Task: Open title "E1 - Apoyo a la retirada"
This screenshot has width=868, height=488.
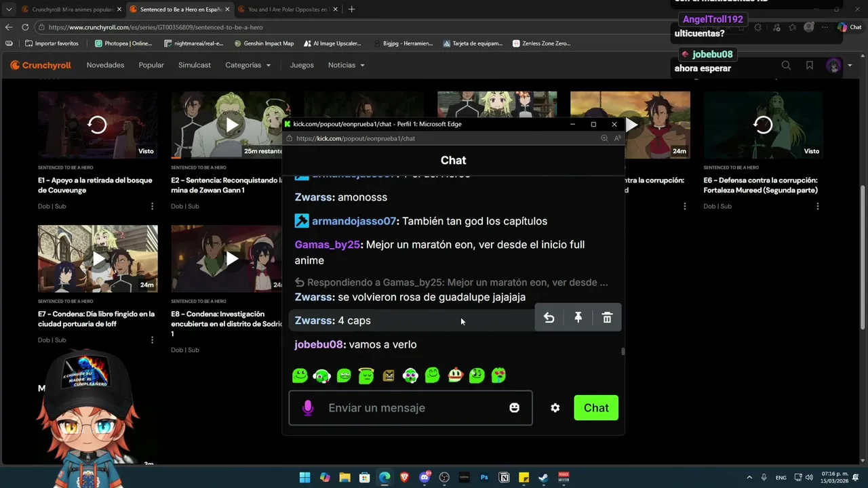Action: pyautogui.click(x=95, y=185)
